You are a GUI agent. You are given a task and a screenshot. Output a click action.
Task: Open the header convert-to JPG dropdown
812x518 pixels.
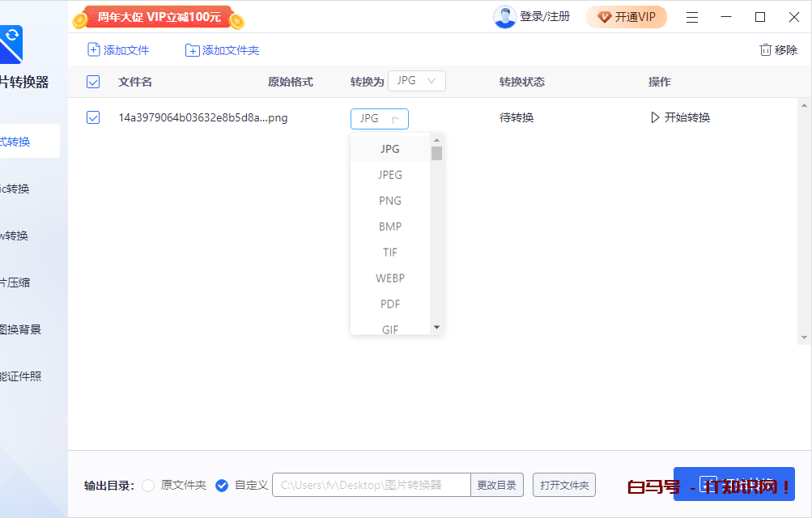tap(417, 81)
